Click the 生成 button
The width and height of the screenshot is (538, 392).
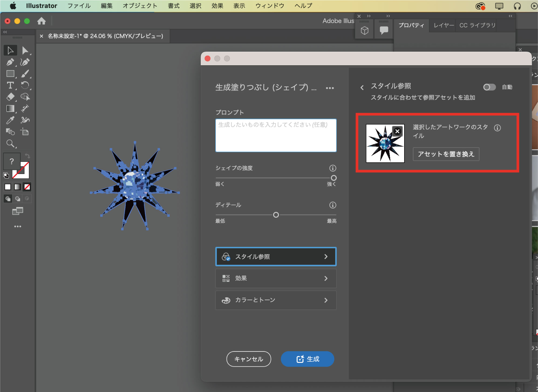click(307, 359)
